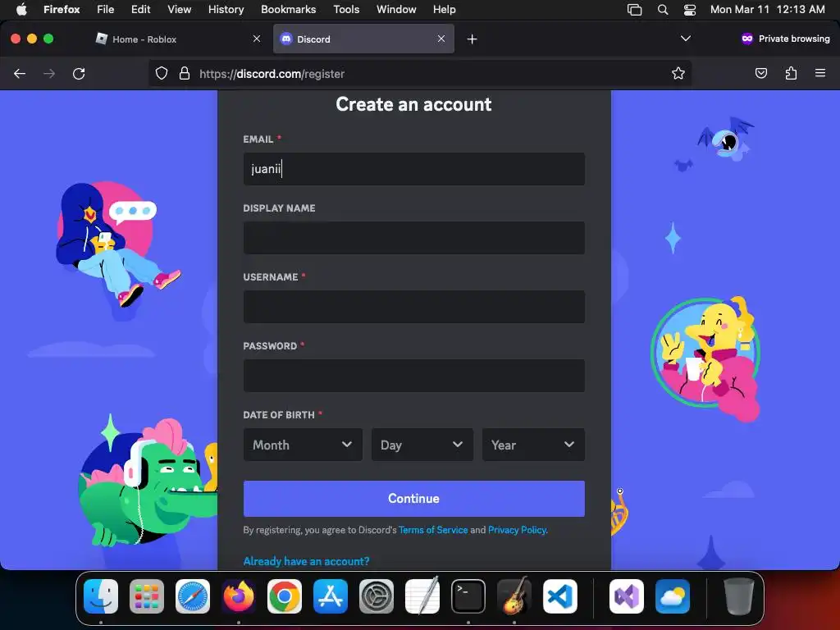Open Terminal from the dock
The height and width of the screenshot is (630, 840).
pyautogui.click(x=468, y=596)
